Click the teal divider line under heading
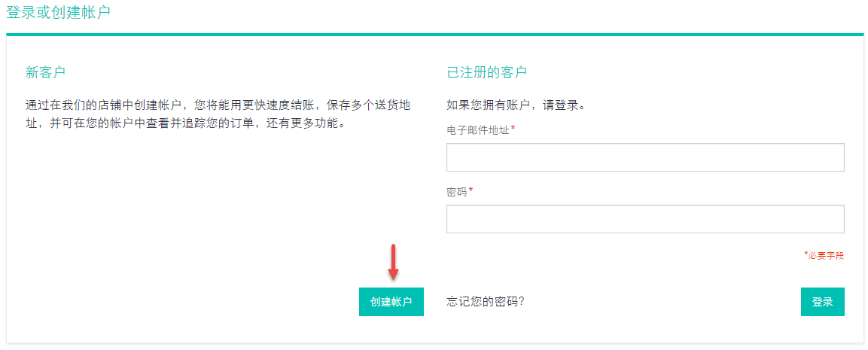 point(434,35)
